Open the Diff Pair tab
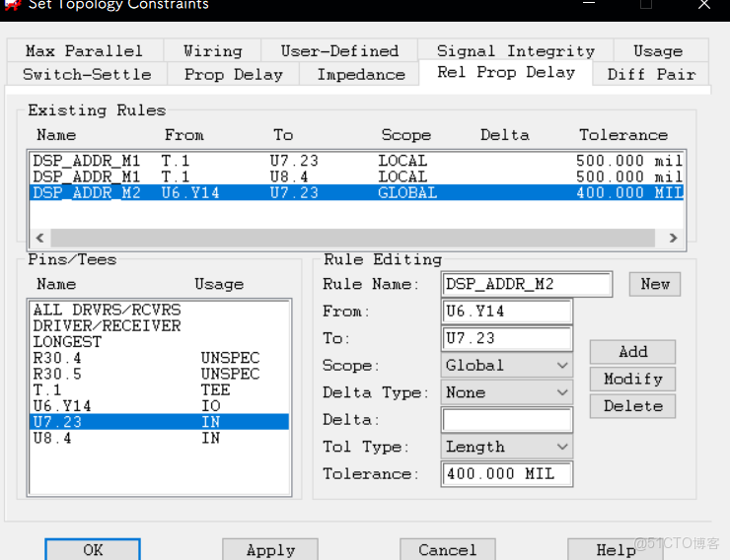 pyautogui.click(x=651, y=74)
